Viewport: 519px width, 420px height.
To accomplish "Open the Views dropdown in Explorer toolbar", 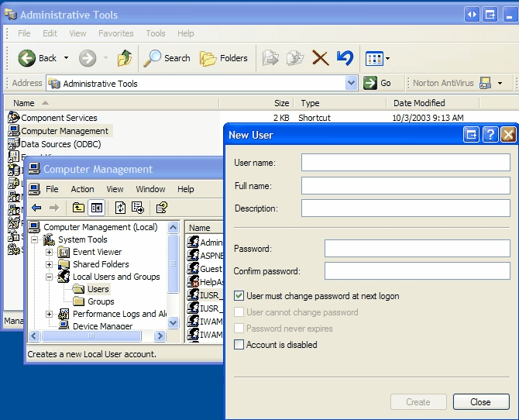I will [387, 58].
